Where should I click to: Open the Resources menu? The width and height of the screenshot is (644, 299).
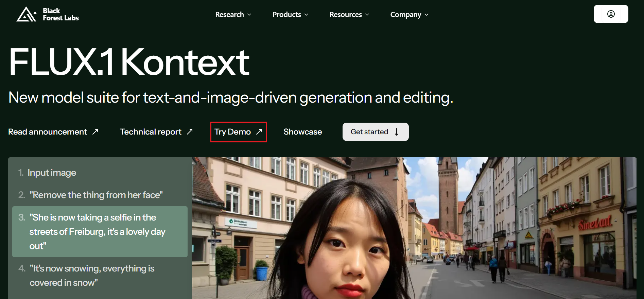pyautogui.click(x=349, y=15)
